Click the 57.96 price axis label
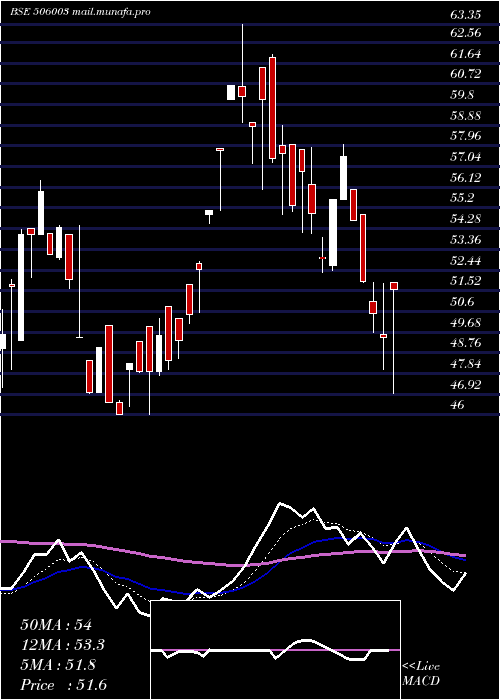500x700 pixels. point(466,135)
